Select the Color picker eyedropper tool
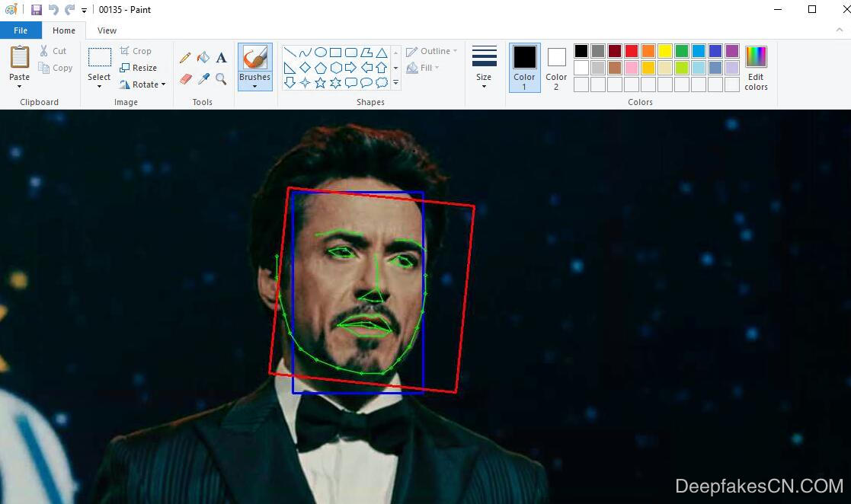 coord(203,79)
